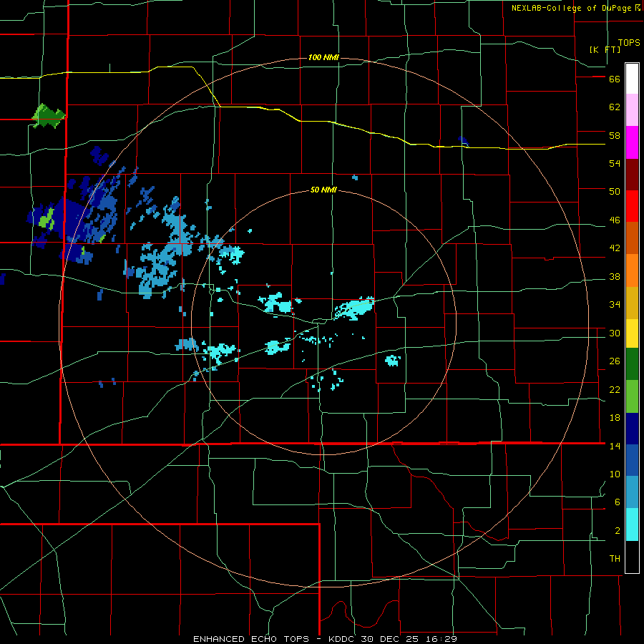
Task: Click the dark green swatch near 26
Action: [x=632, y=364]
